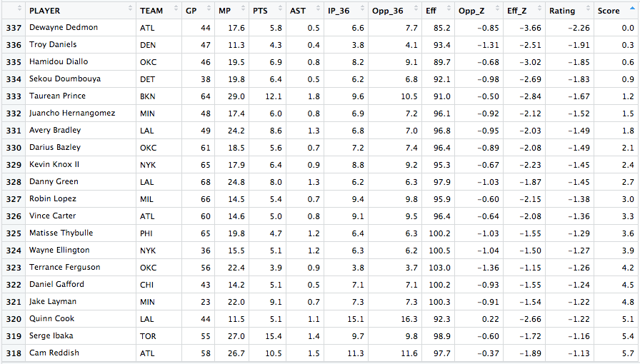Click Quinn Cook's TEAM cell LAL
640x364 pixels.
[146, 319]
